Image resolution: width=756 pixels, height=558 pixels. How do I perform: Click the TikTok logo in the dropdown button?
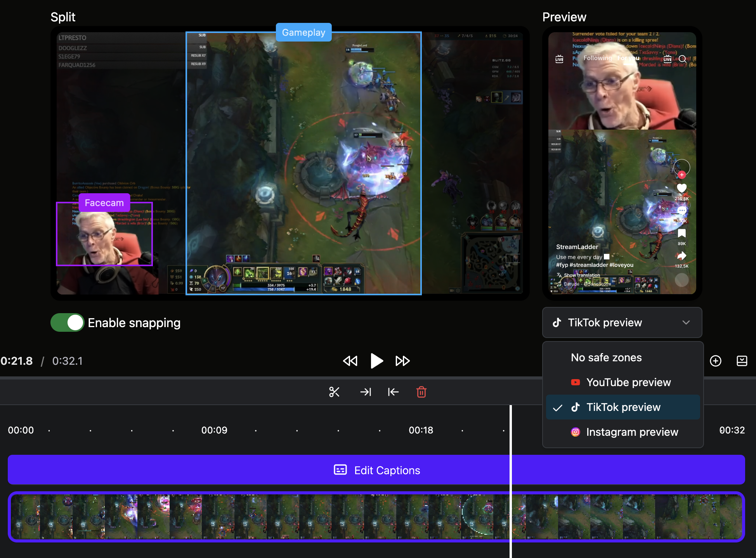click(x=557, y=322)
